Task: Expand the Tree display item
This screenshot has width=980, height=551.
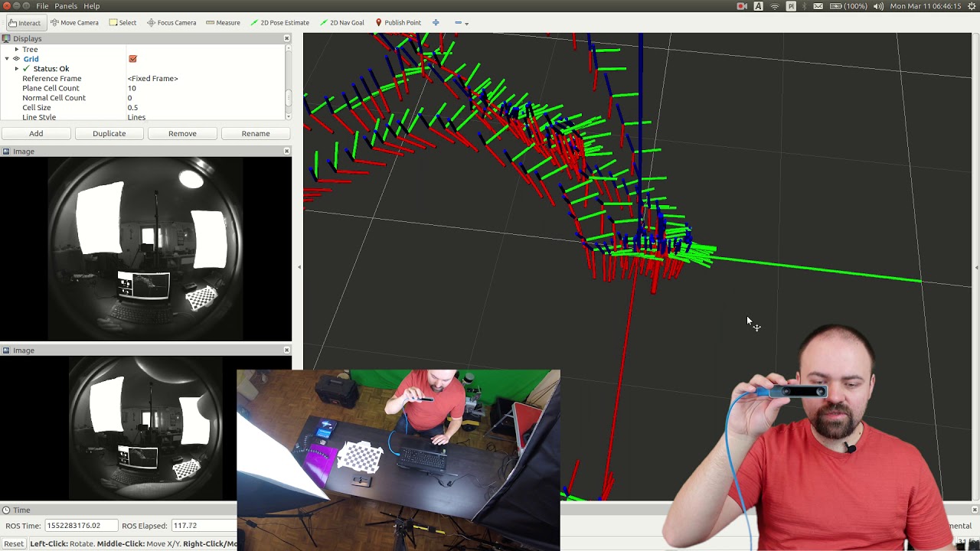Action: (x=16, y=49)
